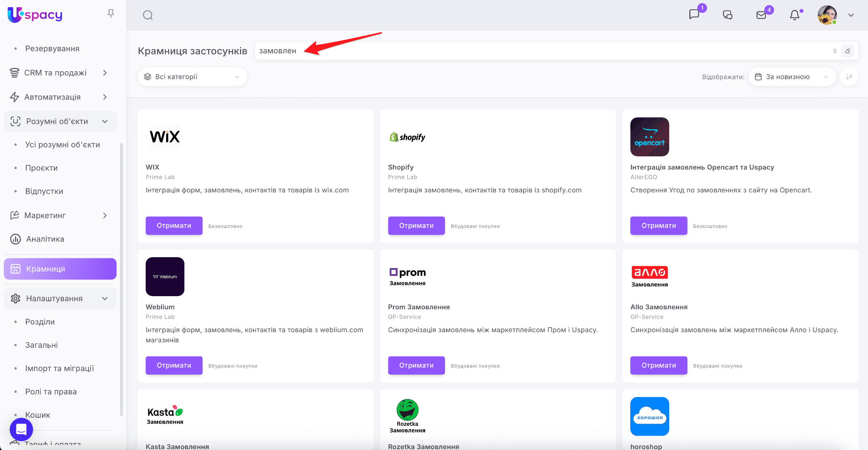Open the WIX app title
The width and height of the screenshot is (868, 450).
(x=153, y=167)
